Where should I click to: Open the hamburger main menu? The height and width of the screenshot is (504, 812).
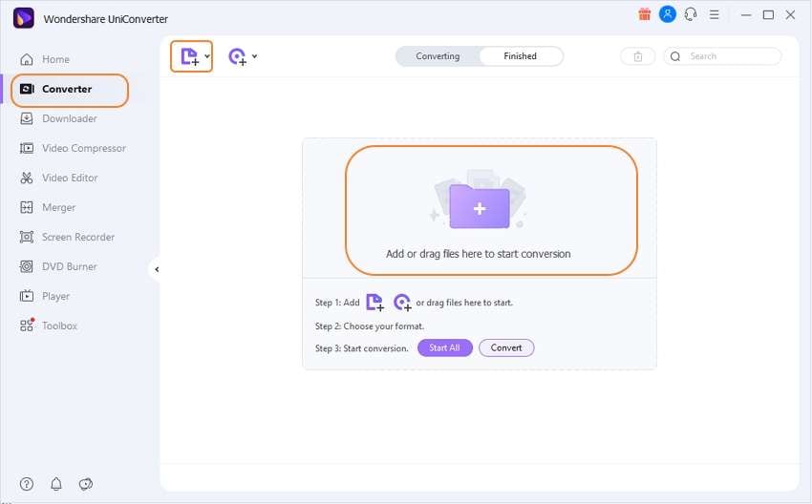[715, 15]
